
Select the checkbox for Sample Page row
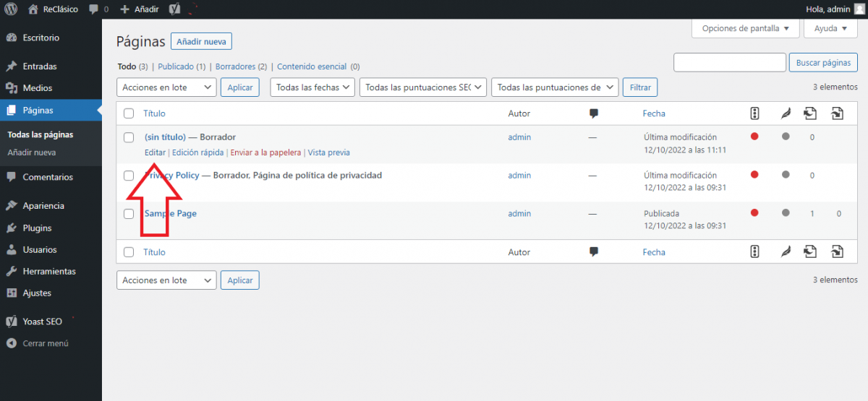pyautogui.click(x=129, y=214)
